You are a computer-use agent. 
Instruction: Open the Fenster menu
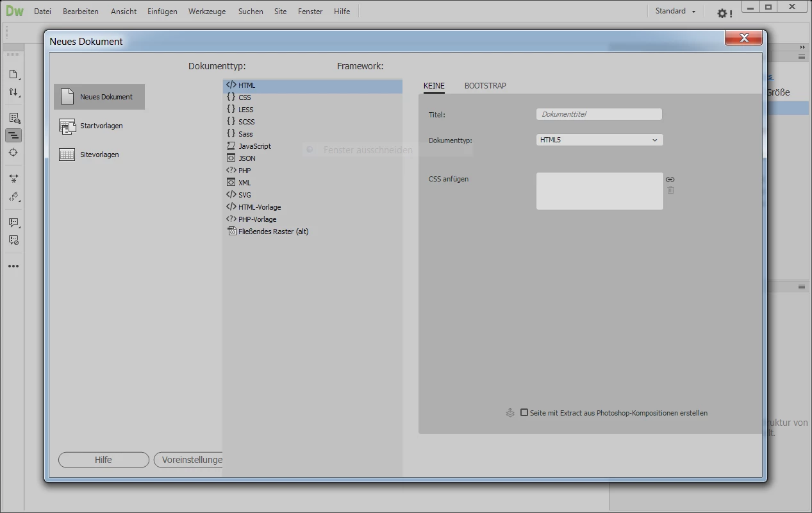310,12
